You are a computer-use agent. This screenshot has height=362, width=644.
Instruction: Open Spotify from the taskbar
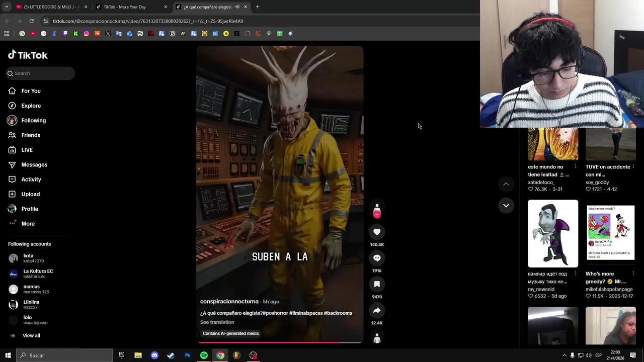tap(204, 355)
